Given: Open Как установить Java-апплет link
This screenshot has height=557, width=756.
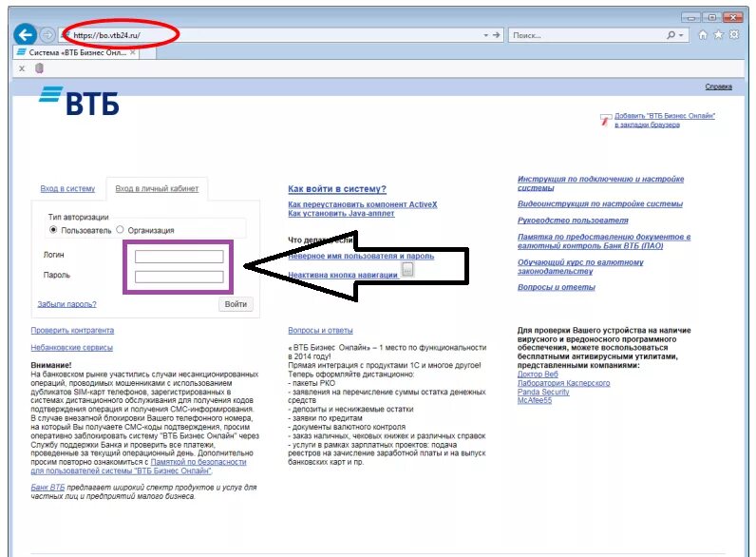Looking at the screenshot, I should point(341,213).
